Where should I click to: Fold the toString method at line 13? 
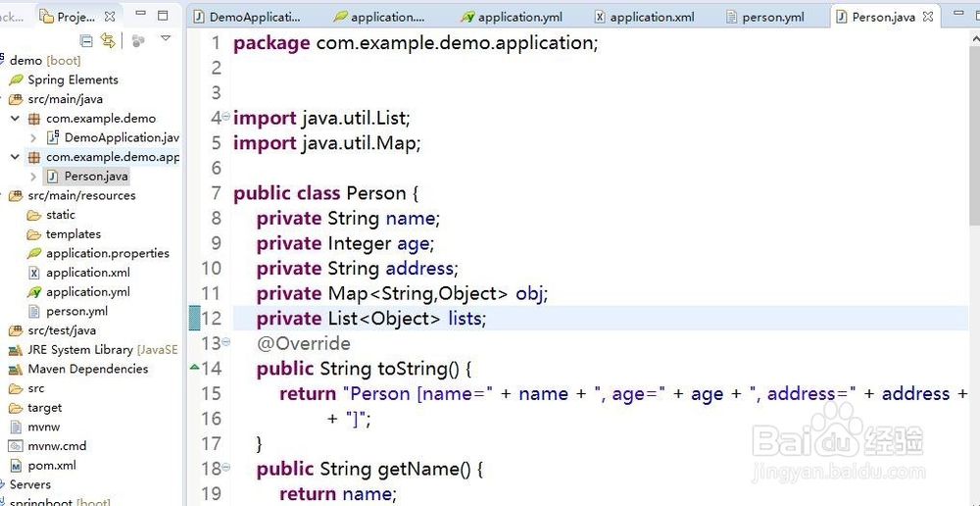pos(226,342)
